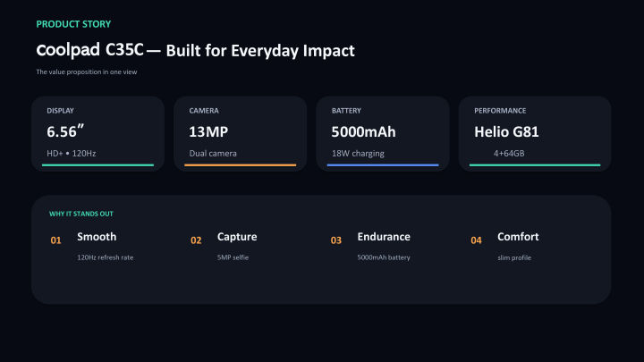Click the orange bar under Camera card
The image size is (644, 362).
[x=241, y=165]
